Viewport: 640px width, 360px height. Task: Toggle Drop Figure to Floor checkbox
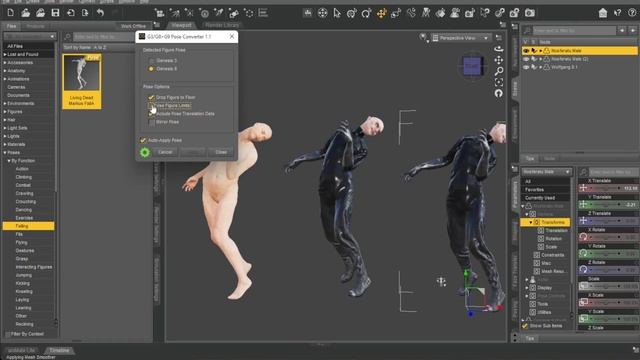pos(151,97)
